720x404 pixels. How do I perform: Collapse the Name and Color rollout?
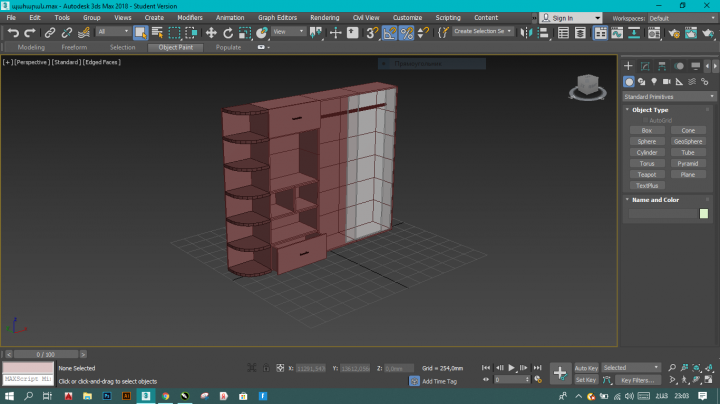point(656,199)
